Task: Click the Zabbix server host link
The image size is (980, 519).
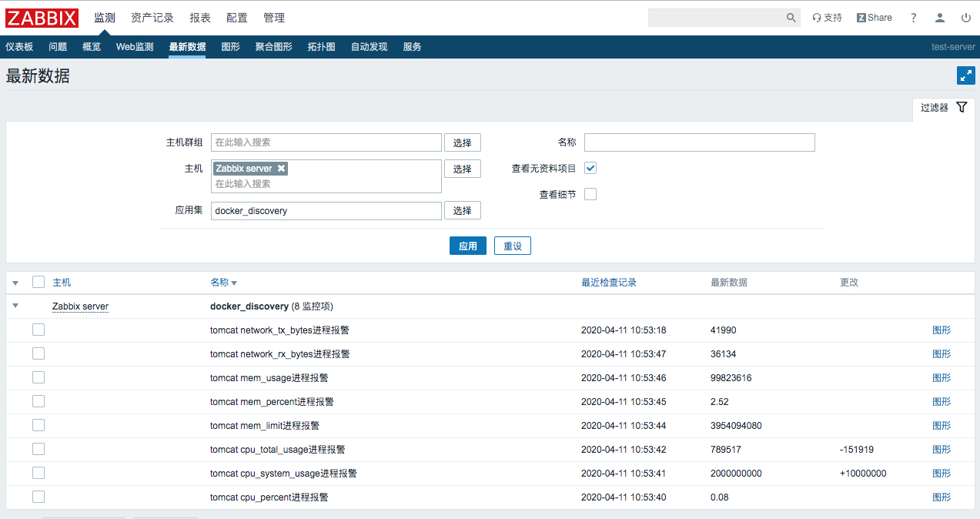Action: [80, 306]
